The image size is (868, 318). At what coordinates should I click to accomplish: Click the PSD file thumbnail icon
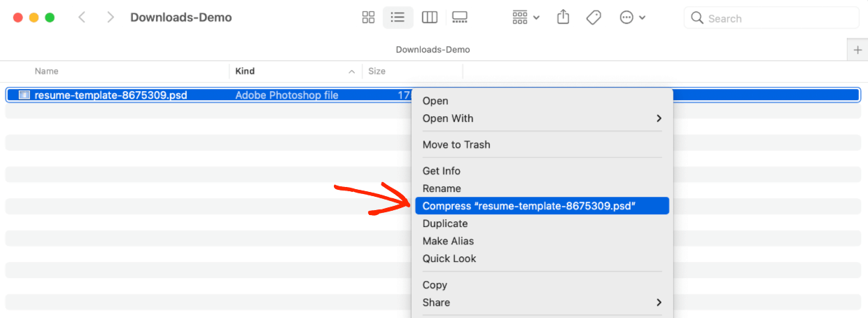24,95
